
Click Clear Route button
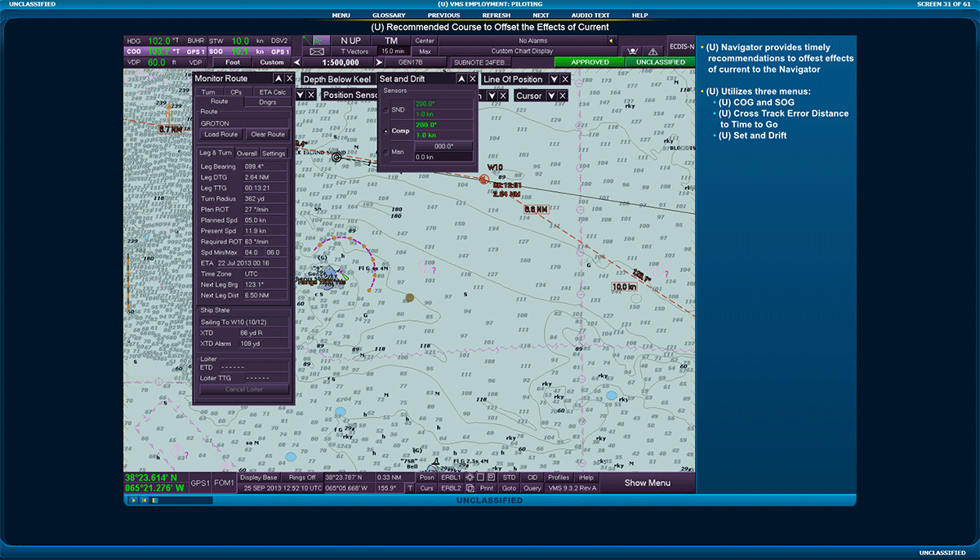pyautogui.click(x=268, y=135)
